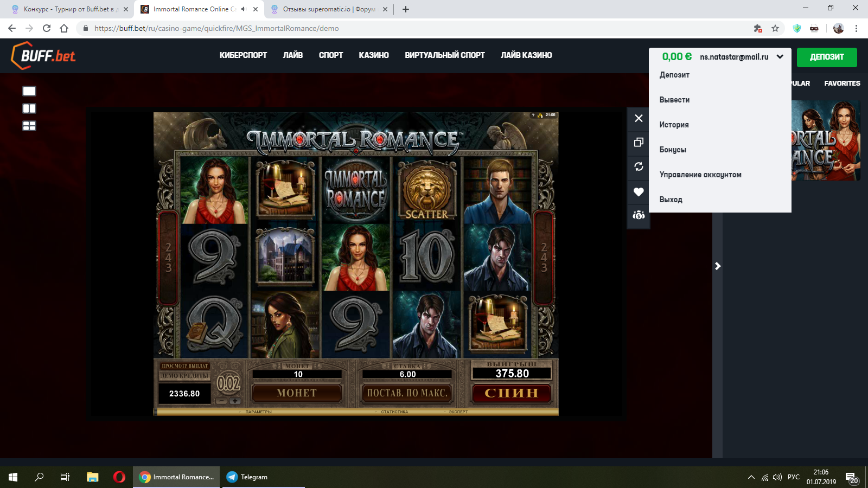Open the Chrome three-dot menu
The height and width of the screenshot is (488, 868).
pos(857,28)
